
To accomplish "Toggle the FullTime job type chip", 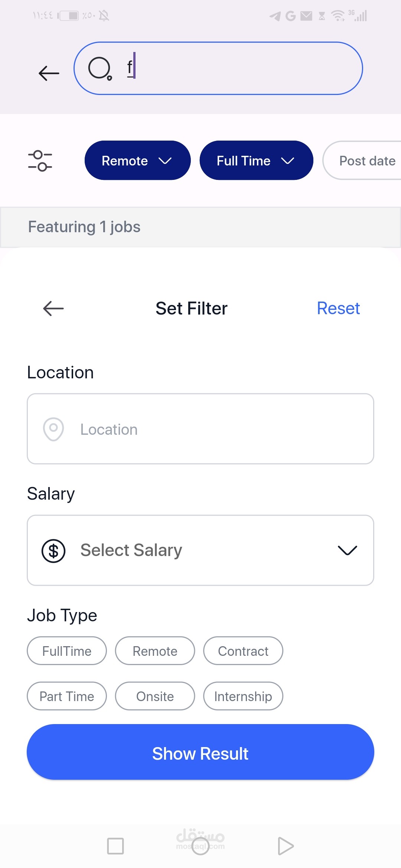I will click(x=67, y=651).
